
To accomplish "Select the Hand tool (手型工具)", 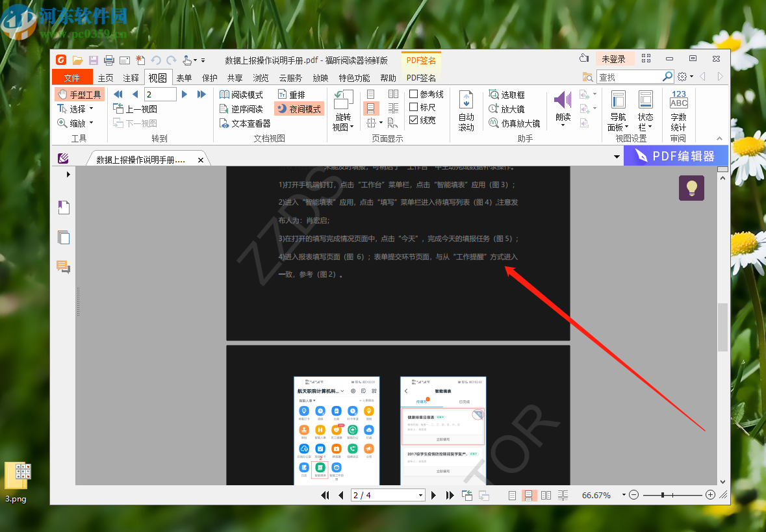I will coord(79,95).
